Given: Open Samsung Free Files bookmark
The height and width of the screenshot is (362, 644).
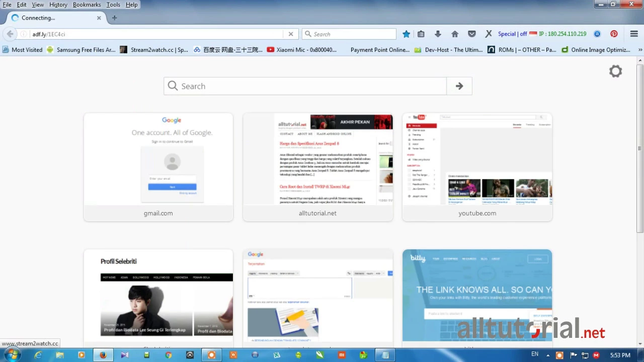Looking at the screenshot, I should [81, 50].
